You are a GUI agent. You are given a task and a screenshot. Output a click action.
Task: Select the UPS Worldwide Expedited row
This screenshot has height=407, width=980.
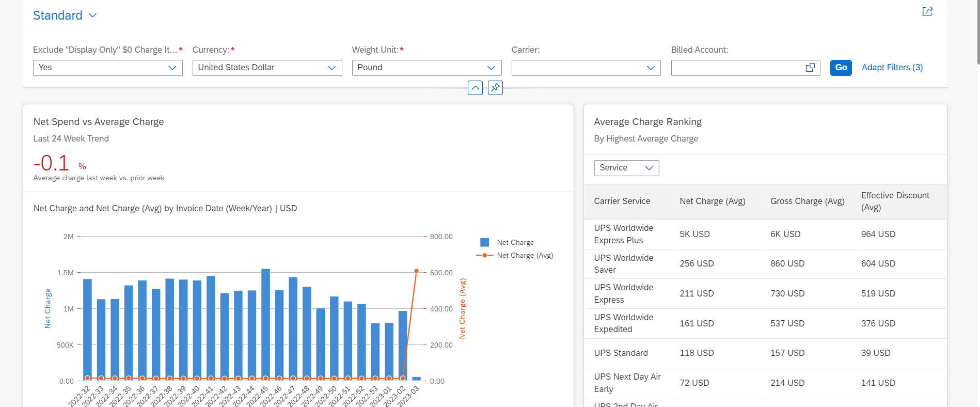(x=766, y=324)
